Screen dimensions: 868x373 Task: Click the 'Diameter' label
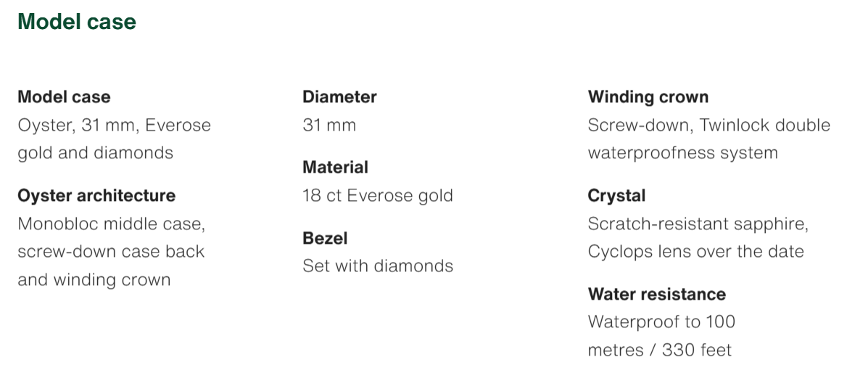click(339, 97)
